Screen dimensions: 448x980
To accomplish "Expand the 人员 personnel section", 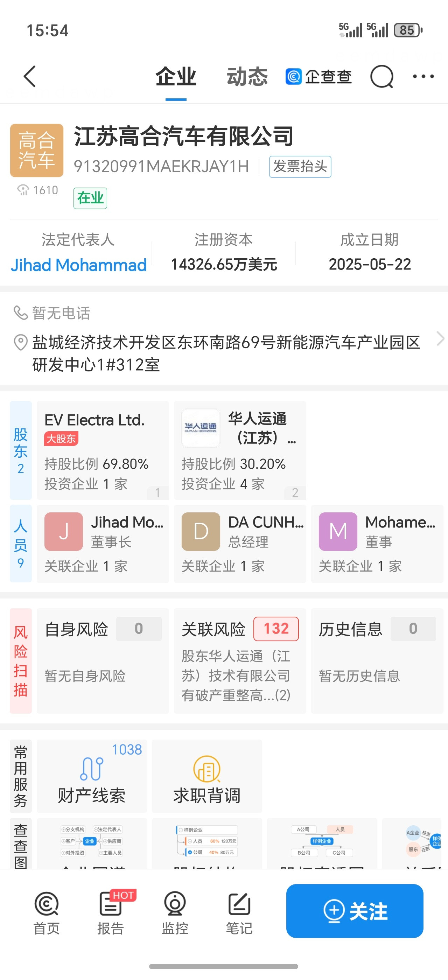I will pos(21,543).
